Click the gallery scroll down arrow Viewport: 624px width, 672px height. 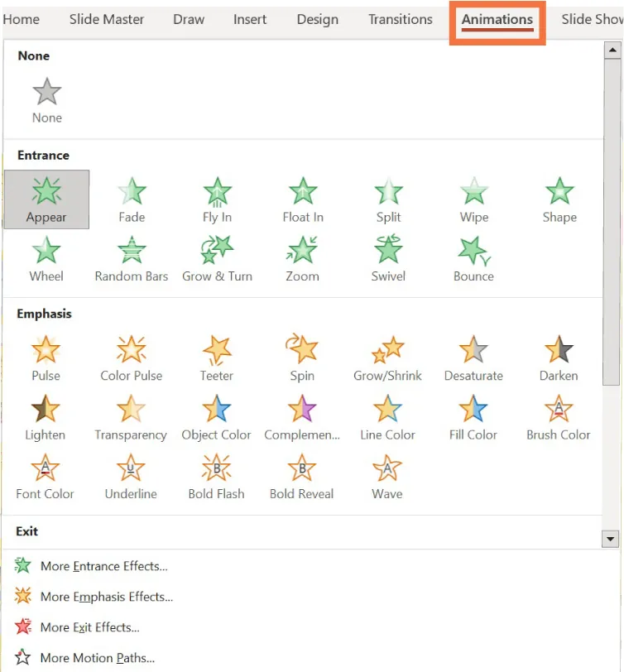[x=611, y=539]
